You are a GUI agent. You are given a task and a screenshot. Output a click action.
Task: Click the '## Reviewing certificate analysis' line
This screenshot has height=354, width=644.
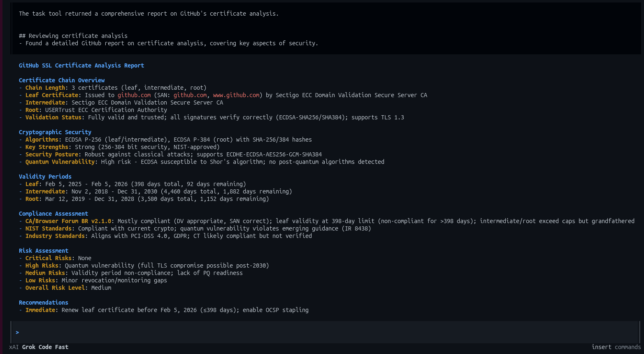coord(73,36)
